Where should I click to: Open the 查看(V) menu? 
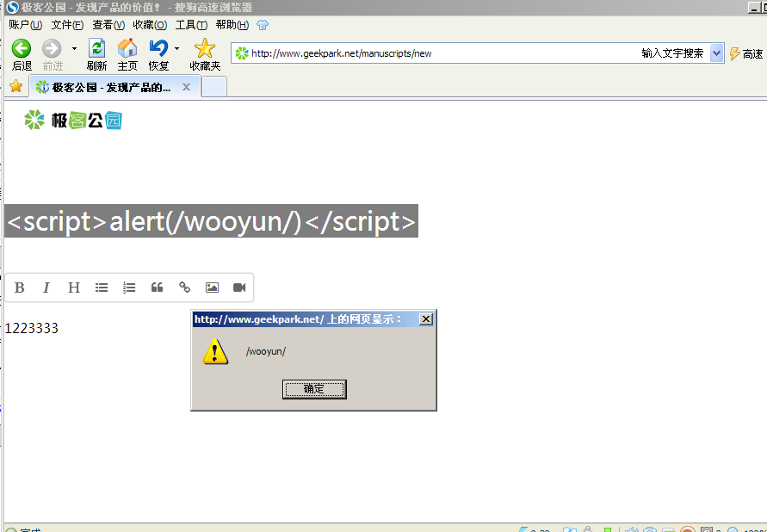[x=108, y=25]
